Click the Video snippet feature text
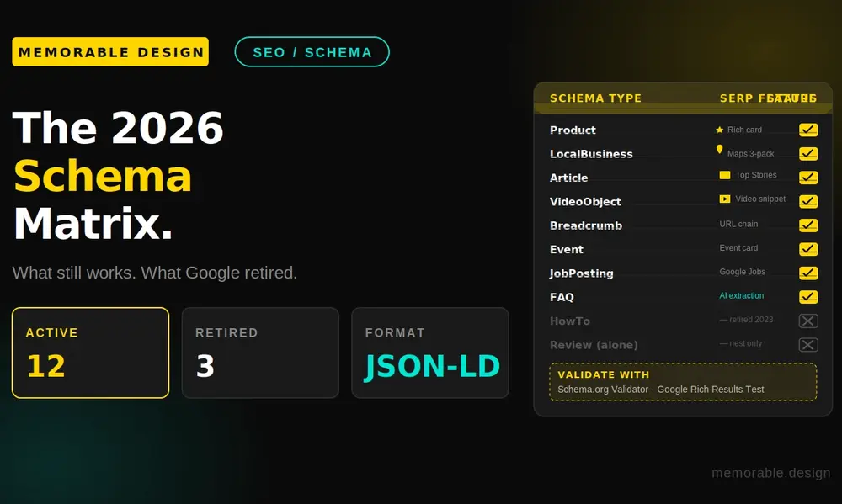Screen dimensions: 842x504 pyautogui.click(x=759, y=199)
